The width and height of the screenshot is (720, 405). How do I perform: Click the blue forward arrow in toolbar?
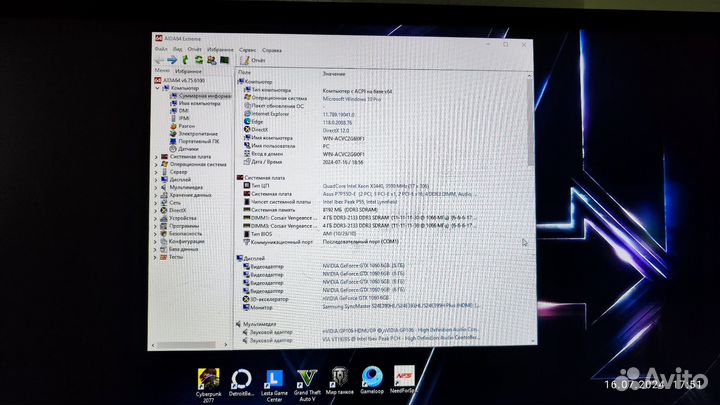pos(172,60)
